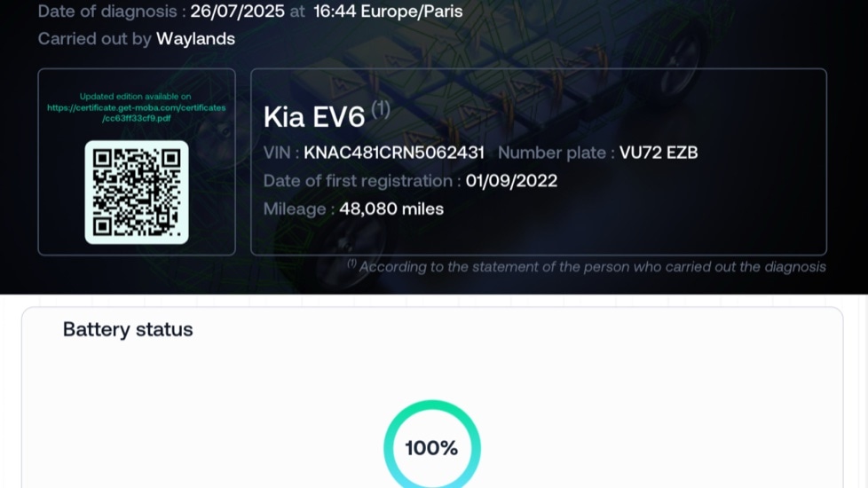Click the Mileage label
Image resolution: width=868 pixels, height=488 pixels.
pos(298,209)
